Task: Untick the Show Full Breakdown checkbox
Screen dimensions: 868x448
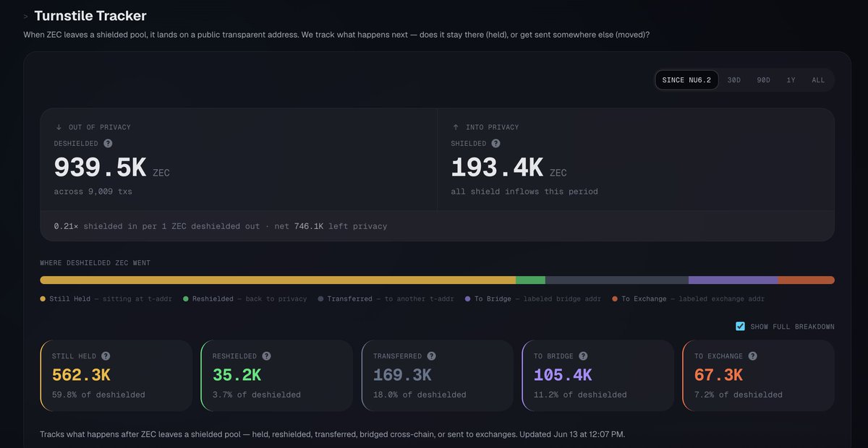Action: 740,327
